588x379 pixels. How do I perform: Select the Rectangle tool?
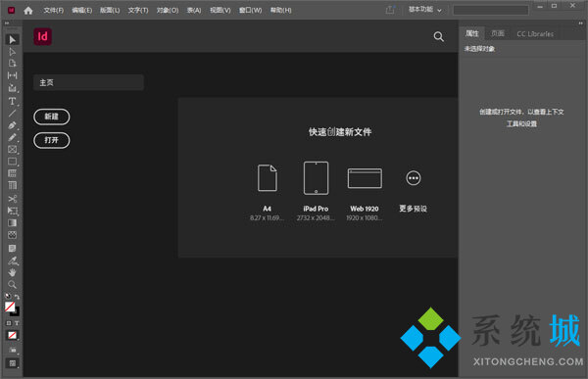coord(12,162)
